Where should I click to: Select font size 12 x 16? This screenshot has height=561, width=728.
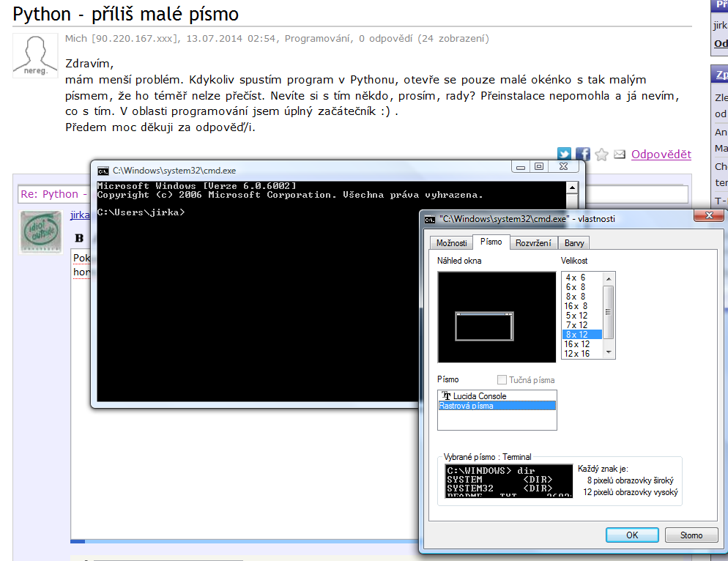coord(582,354)
